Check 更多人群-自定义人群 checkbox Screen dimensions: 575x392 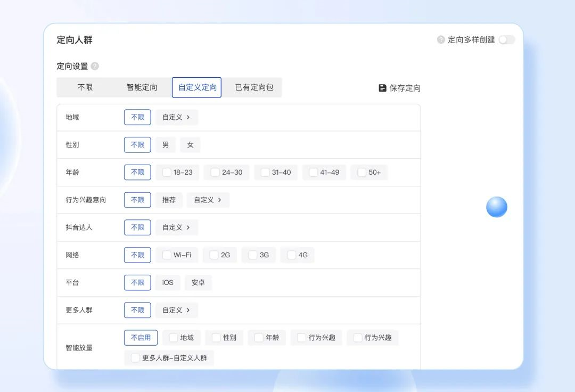[x=135, y=358]
